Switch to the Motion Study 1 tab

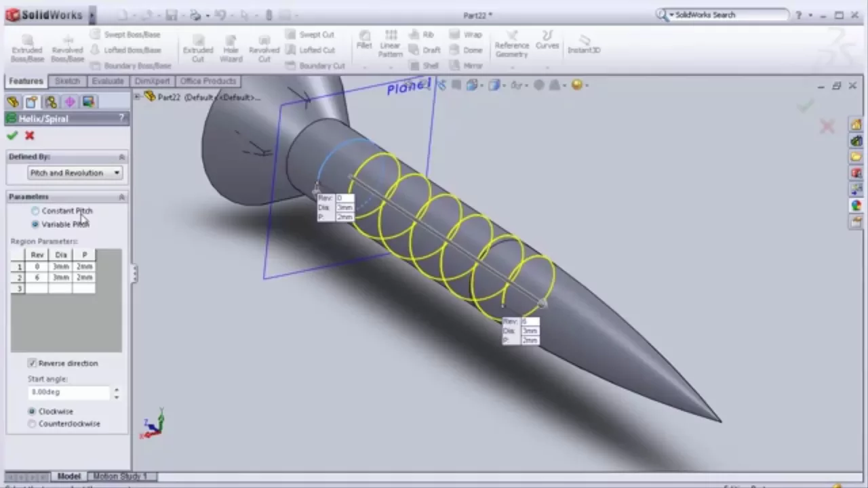[120, 476]
